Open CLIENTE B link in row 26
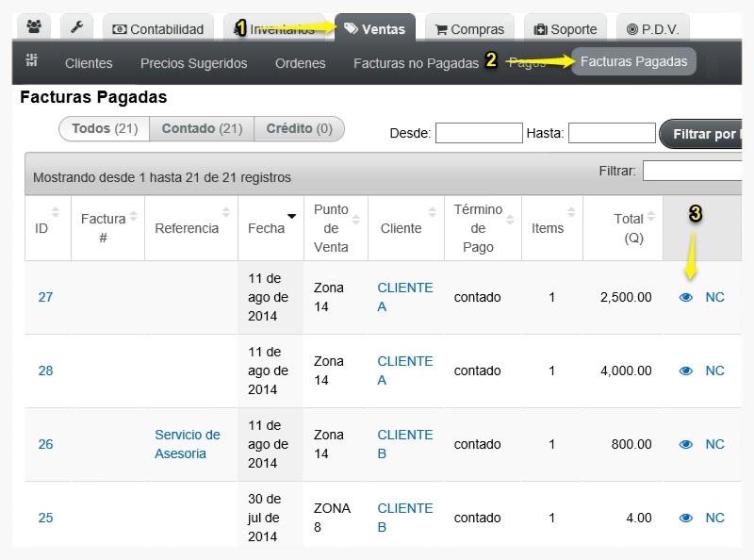This screenshot has width=754, height=560. click(405, 444)
